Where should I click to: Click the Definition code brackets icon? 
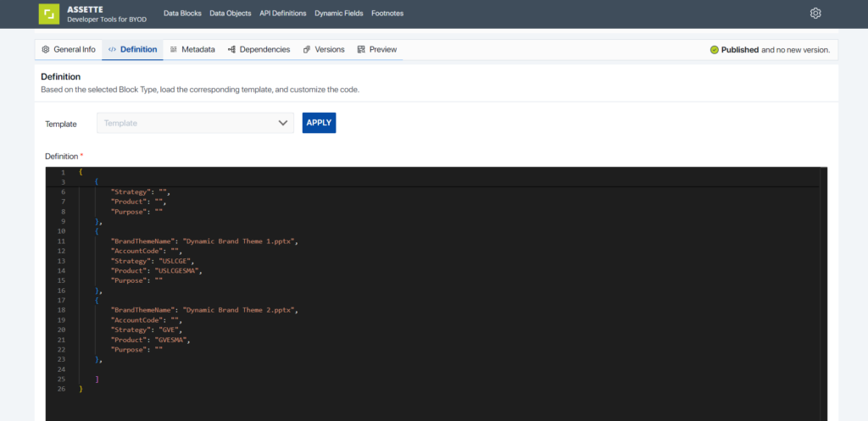tap(113, 49)
